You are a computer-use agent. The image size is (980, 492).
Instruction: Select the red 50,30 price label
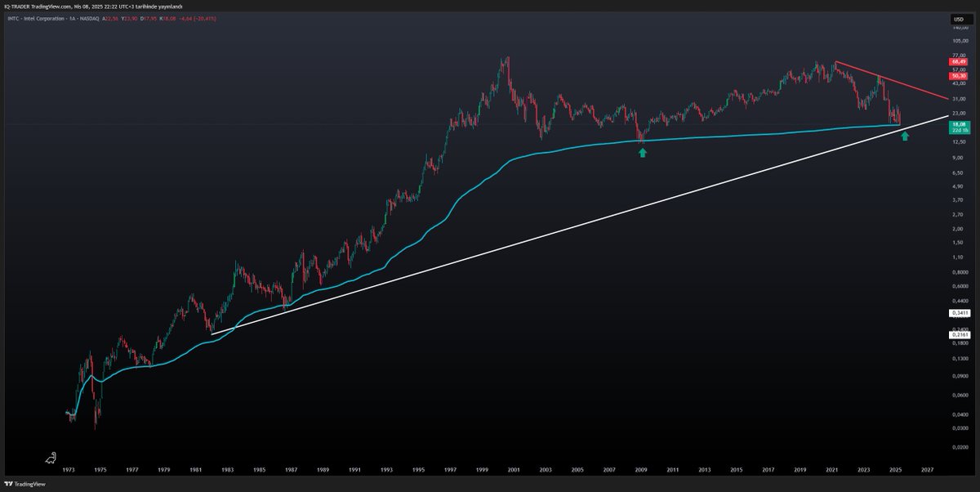pos(958,77)
